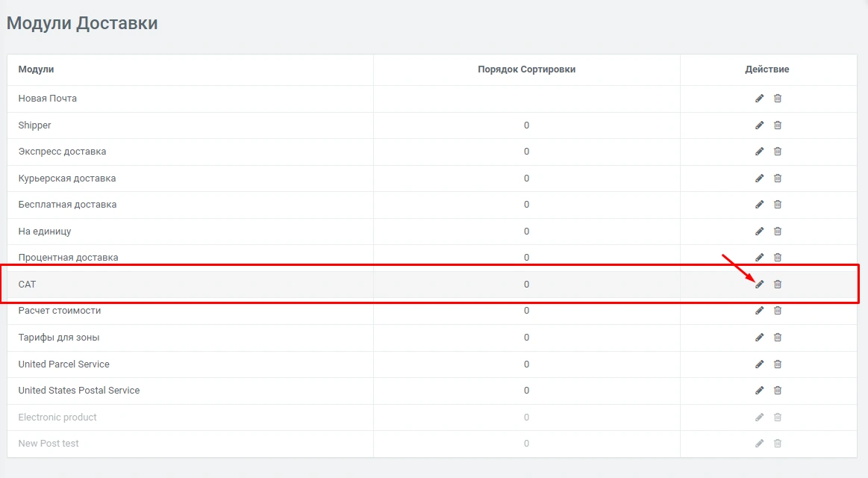Delete the Новая Почта module

777,99
